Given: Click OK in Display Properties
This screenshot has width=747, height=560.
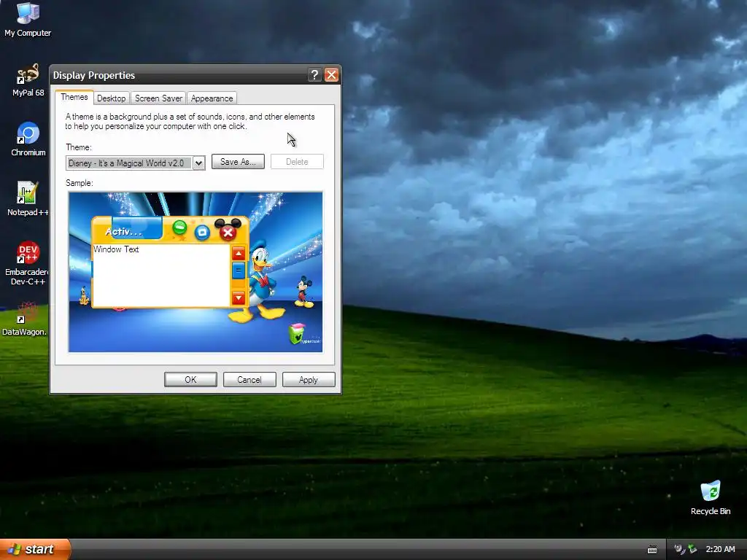Looking at the screenshot, I should tap(190, 379).
